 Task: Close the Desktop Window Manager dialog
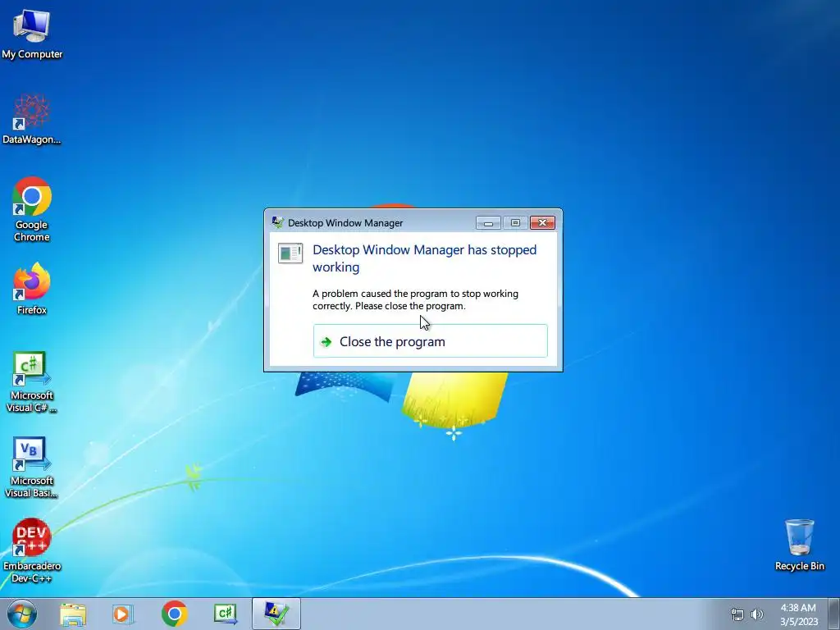click(542, 223)
